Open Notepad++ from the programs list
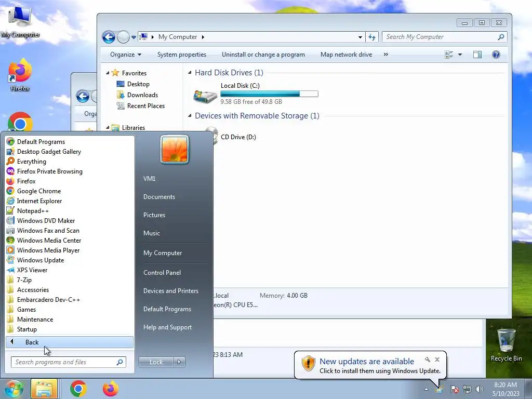This screenshot has width=532, height=399. 28,211
